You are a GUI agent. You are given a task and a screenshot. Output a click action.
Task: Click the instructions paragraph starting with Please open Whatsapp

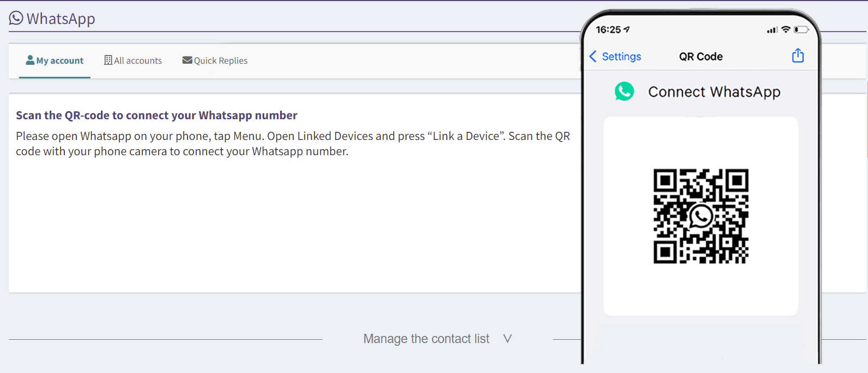[x=293, y=144]
